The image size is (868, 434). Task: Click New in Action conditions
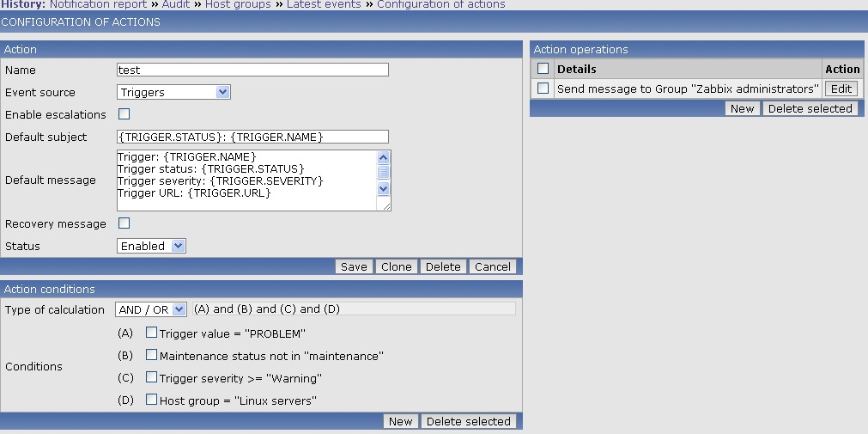400,421
